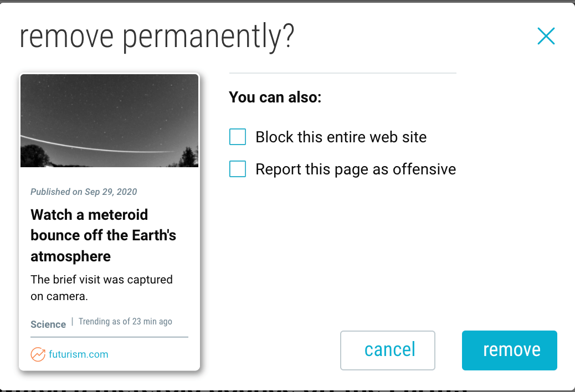Check Report this page as offensive box
Image resolution: width=575 pixels, height=392 pixels.
[238, 169]
